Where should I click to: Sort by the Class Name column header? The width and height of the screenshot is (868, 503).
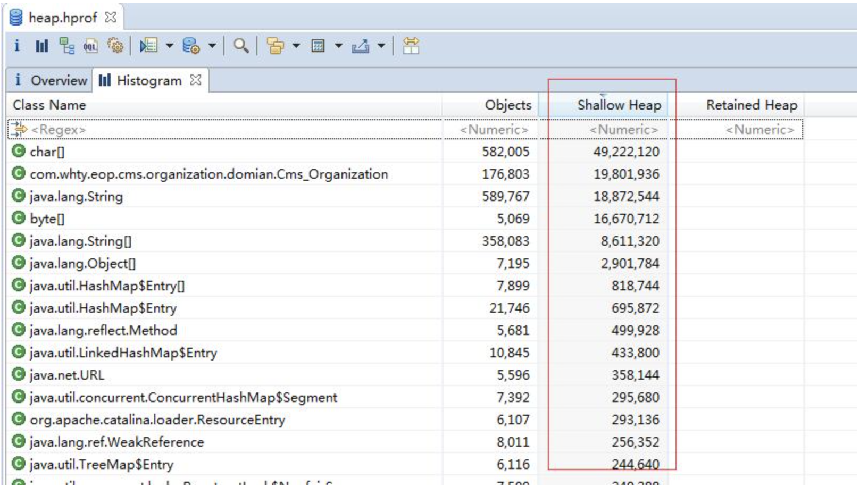tap(224, 105)
